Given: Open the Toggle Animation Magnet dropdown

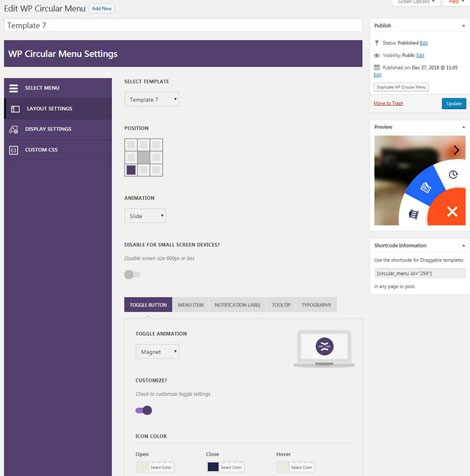Looking at the screenshot, I should tap(157, 352).
